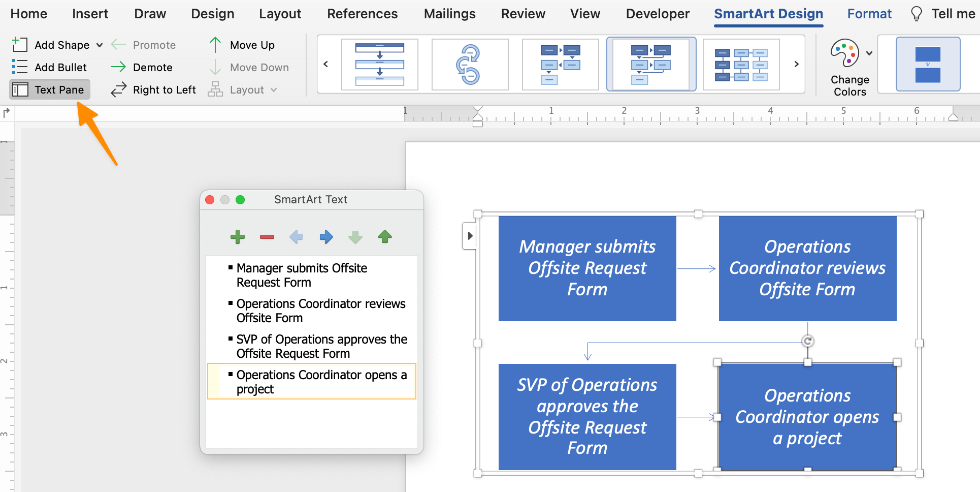The height and width of the screenshot is (492, 980).
Task: Click the green down arrow in SmartArt Text
Action: (355, 236)
